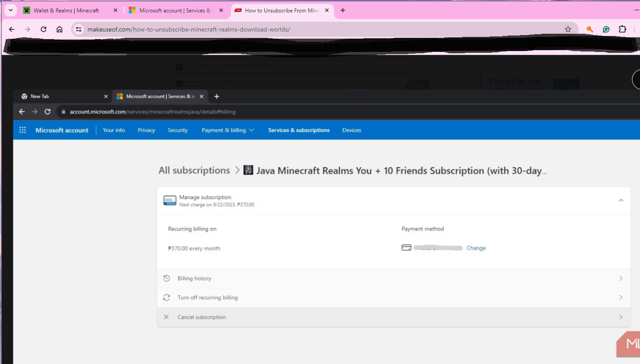Close the pink browser's Microsoft account tab

tap(221, 10)
